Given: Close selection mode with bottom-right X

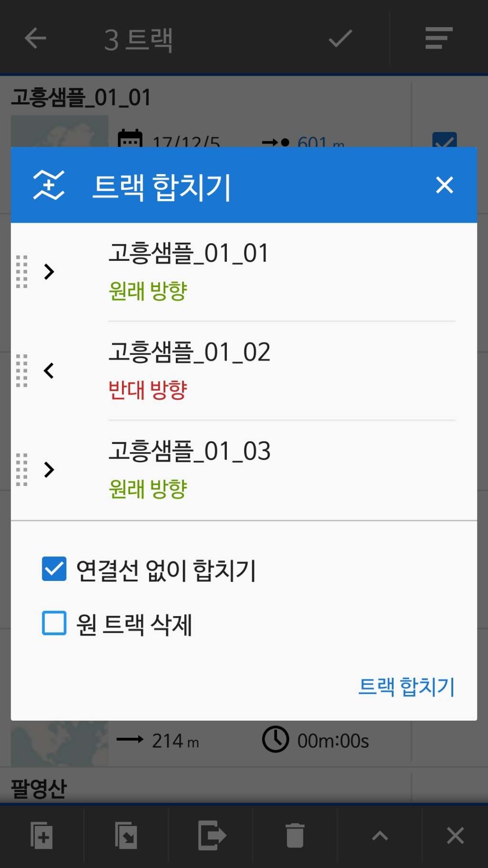Looking at the screenshot, I should click(455, 836).
